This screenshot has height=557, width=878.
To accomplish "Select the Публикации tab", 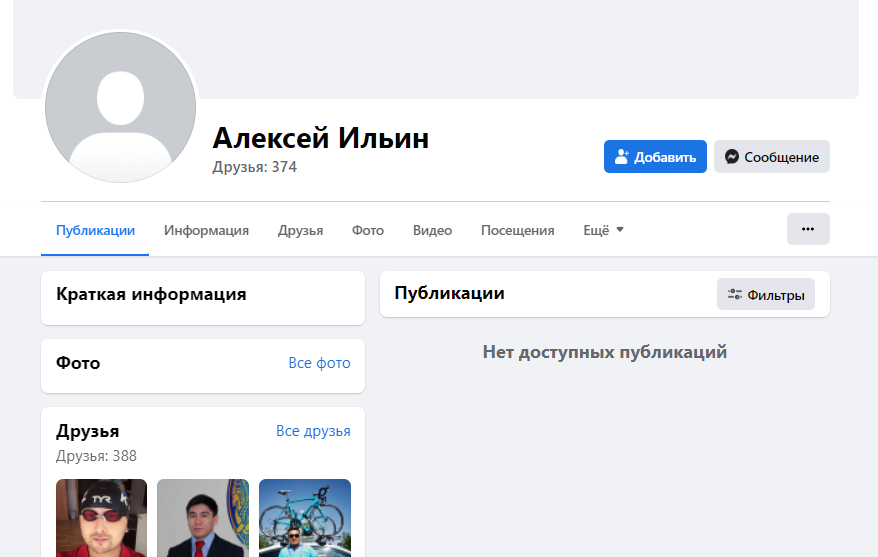I will click(x=95, y=230).
